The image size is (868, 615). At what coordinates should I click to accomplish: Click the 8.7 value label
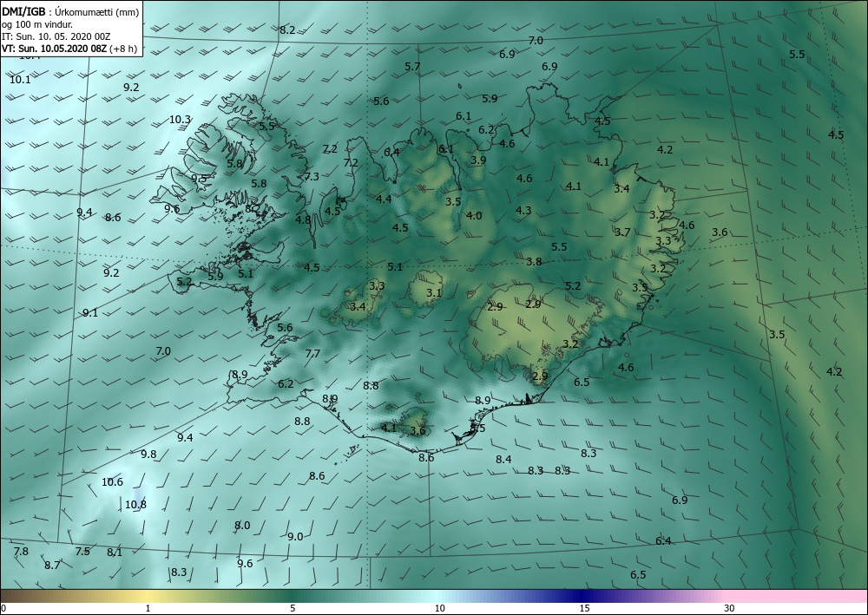(x=53, y=566)
